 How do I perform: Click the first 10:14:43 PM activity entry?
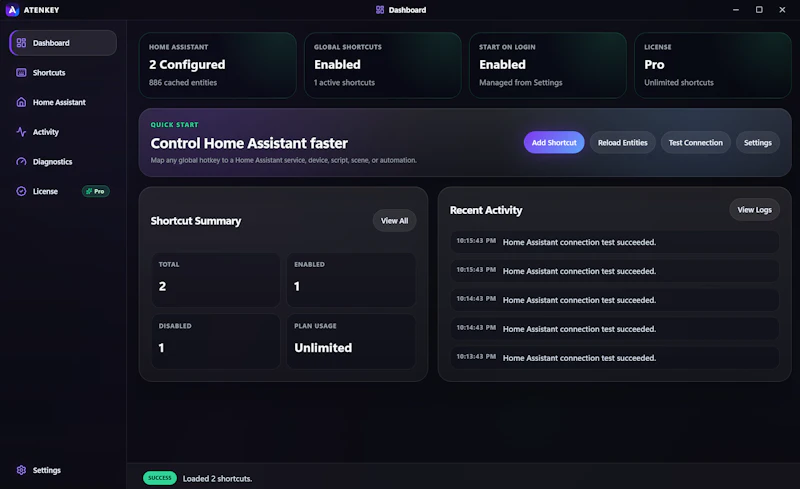tap(614, 300)
